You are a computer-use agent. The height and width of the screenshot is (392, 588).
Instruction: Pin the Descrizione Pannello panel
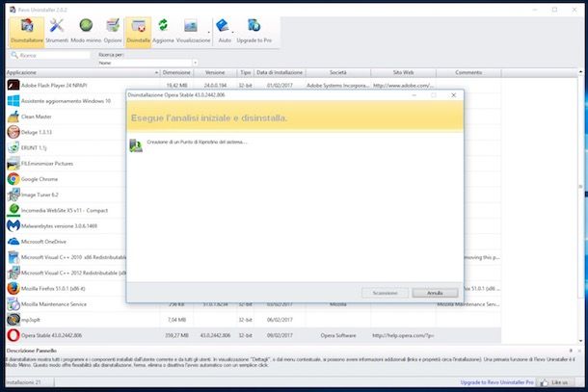point(571,351)
